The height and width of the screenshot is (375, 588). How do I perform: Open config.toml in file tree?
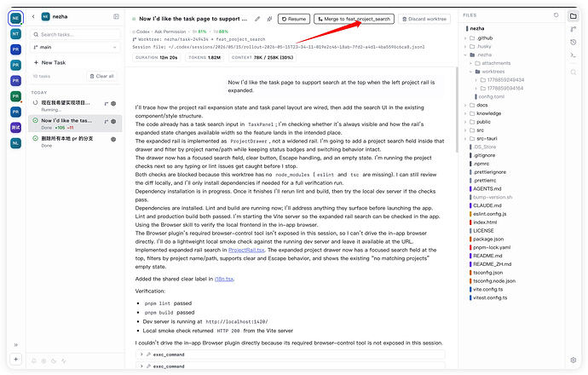click(491, 96)
